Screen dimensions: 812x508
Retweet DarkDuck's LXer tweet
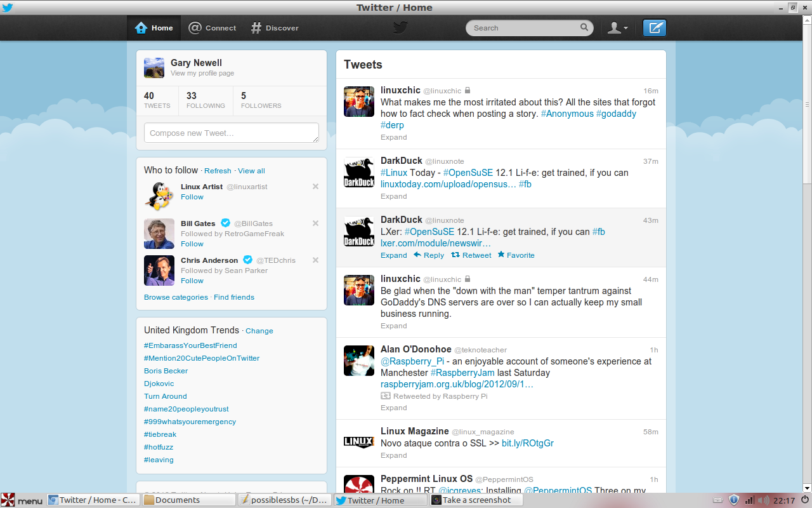coord(471,255)
